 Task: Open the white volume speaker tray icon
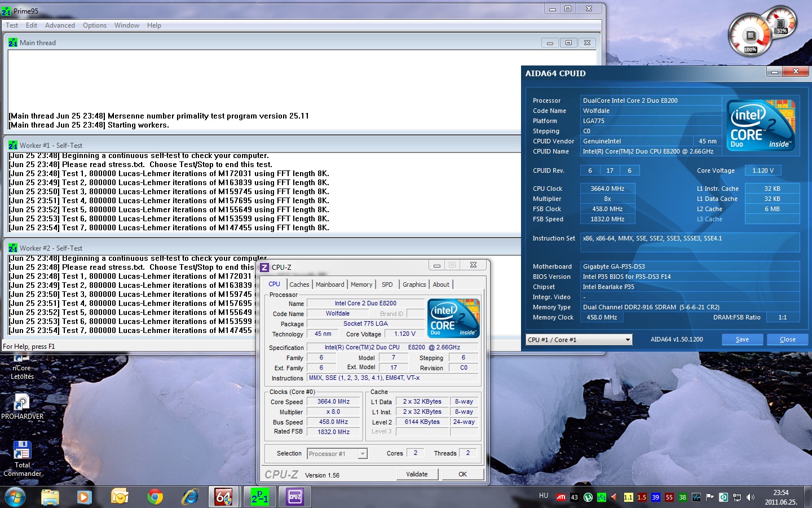750,497
